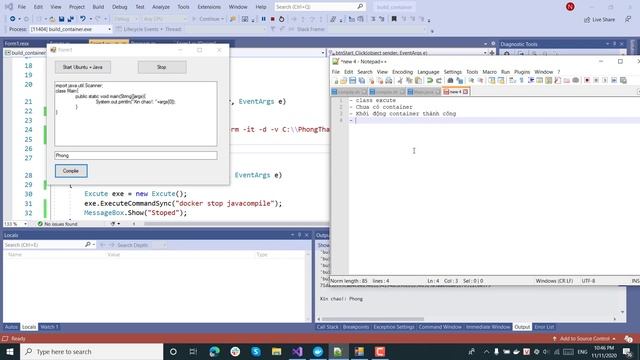The image size is (640, 360).
Task: Click the Notepad++ Paste icon
Action: (418, 80)
